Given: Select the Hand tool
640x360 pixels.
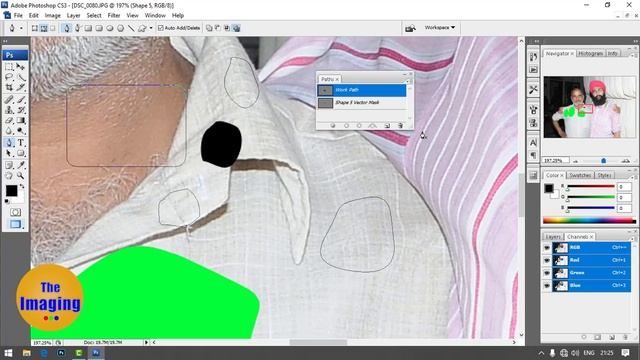Looking at the screenshot, I should click(9, 176).
